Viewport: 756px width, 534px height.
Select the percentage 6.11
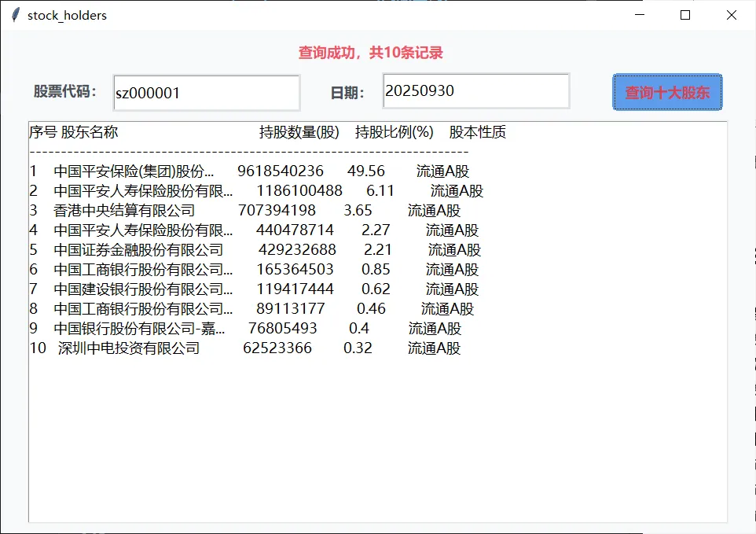point(380,191)
